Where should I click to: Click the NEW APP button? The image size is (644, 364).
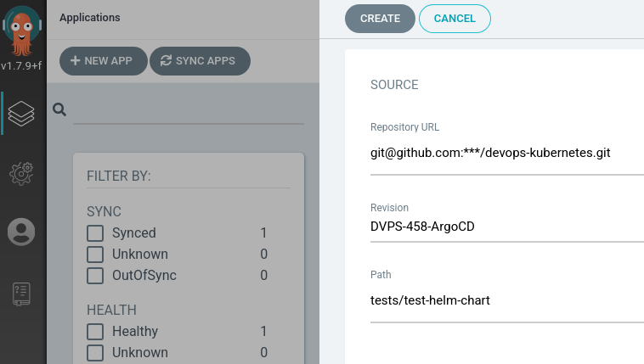104,61
